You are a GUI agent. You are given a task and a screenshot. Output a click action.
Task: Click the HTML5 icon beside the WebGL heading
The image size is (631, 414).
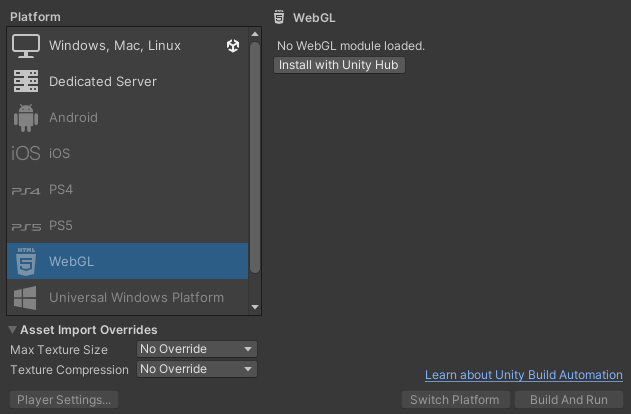tap(279, 17)
